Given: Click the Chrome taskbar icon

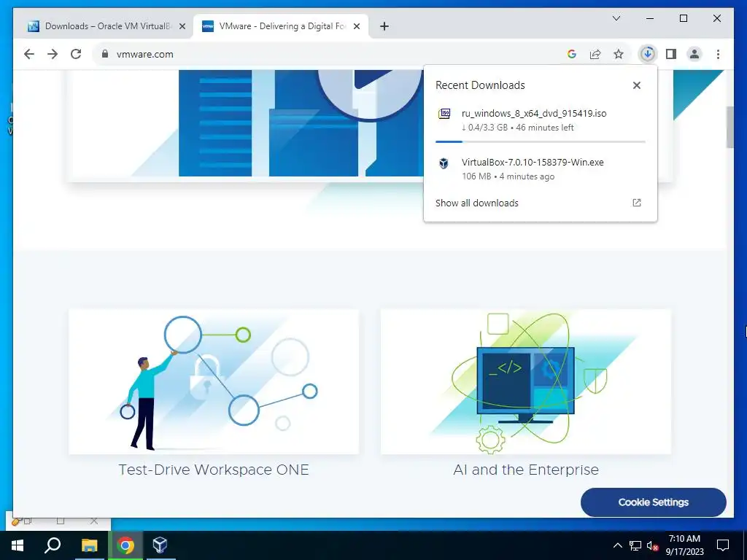Looking at the screenshot, I should point(125,545).
